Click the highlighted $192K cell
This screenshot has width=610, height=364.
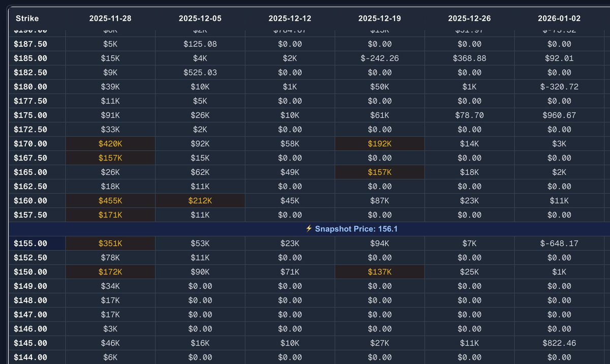pos(380,144)
